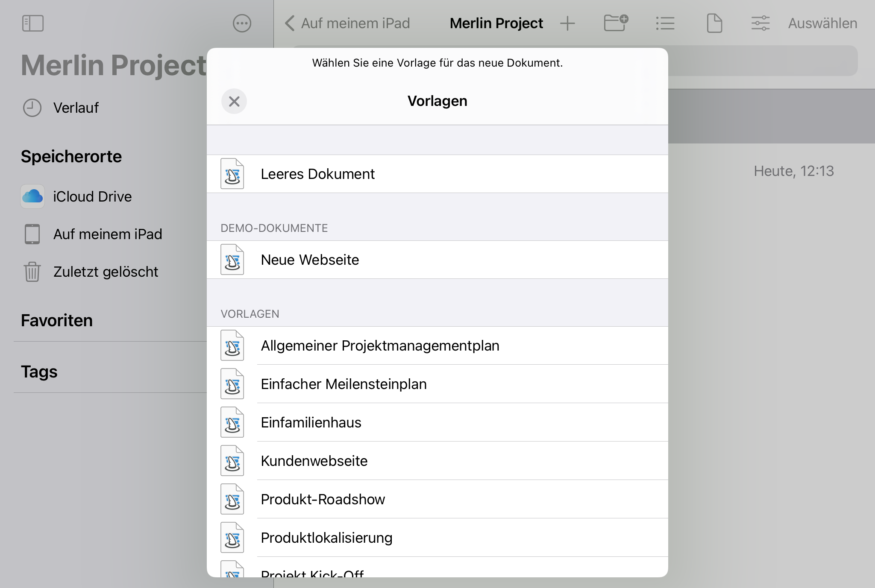Open the sliders filter options icon
This screenshot has width=875, height=588.
pos(760,23)
